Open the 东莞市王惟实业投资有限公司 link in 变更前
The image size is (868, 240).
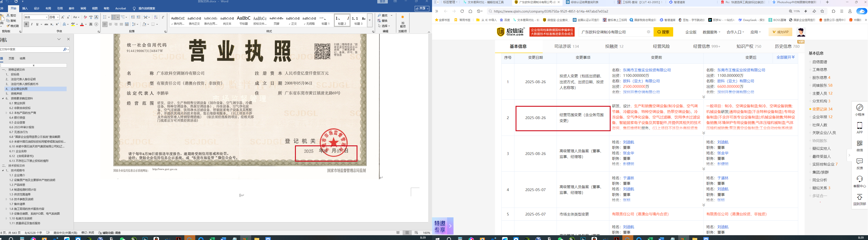click(x=647, y=70)
